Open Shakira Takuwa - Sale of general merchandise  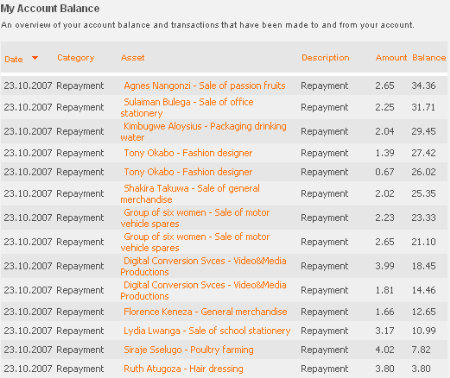tap(190, 194)
